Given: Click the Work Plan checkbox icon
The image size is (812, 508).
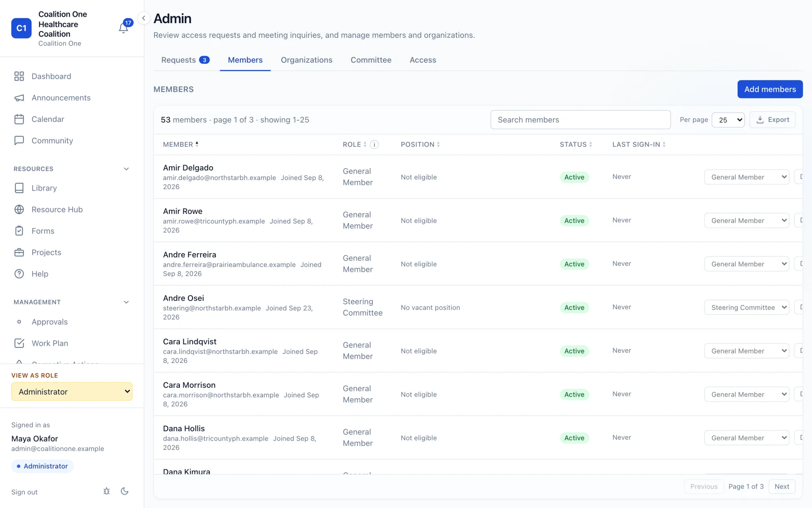Looking at the screenshot, I should pos(19,343).
